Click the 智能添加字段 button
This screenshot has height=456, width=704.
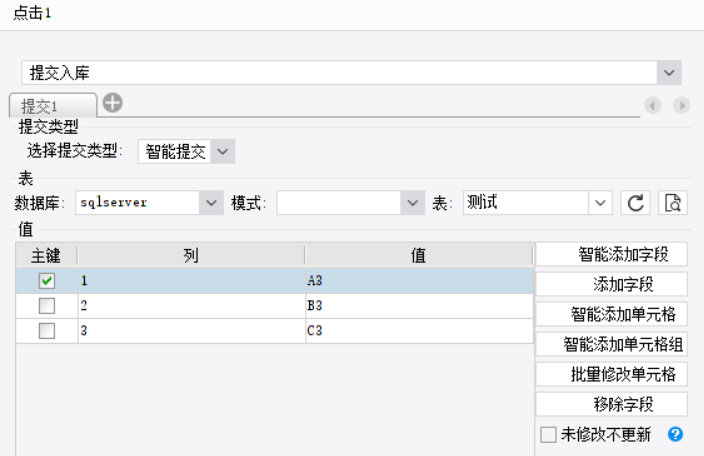click(x=610, y=254)
